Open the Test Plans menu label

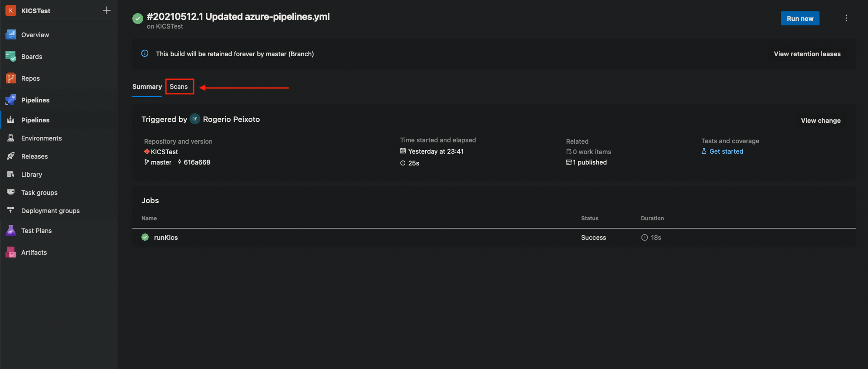pos(36,231)
